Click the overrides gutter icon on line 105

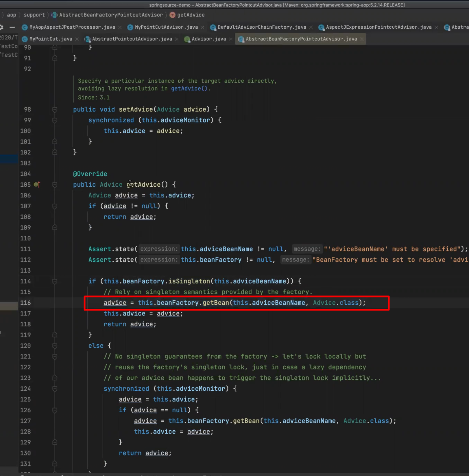click(37, 184)
